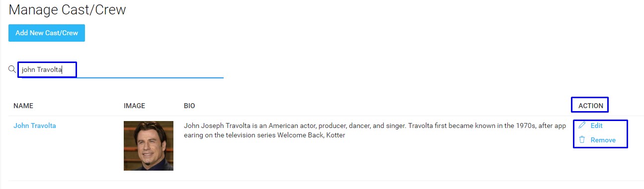Click the IMAGE column header
This screenshot has width=644, height=189.
(x=134, y=106)
